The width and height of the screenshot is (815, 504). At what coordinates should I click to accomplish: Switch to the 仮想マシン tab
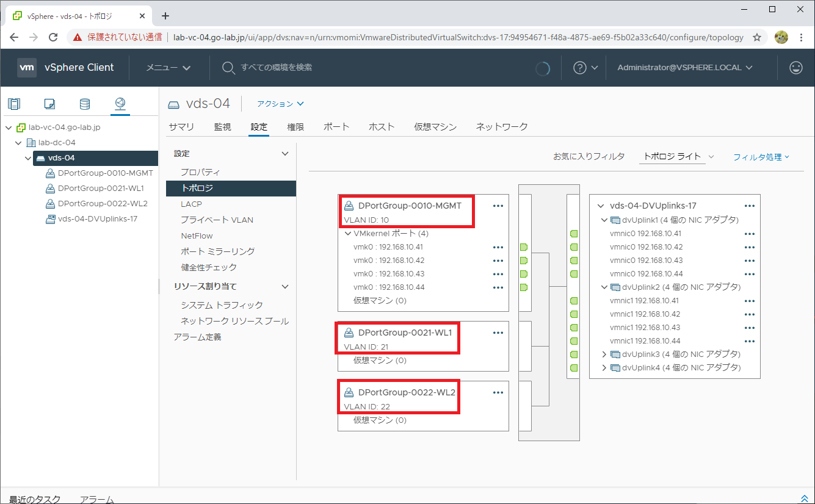click(x=435, y=127)
